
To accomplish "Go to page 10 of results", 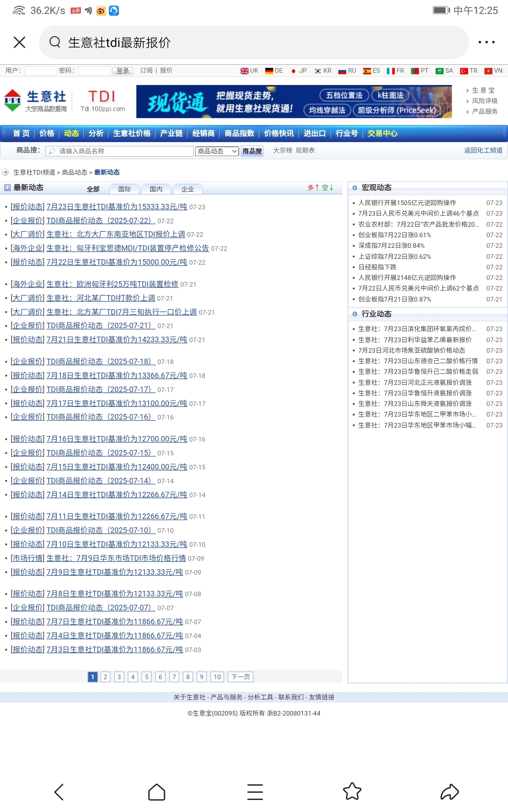I will 217,677.
